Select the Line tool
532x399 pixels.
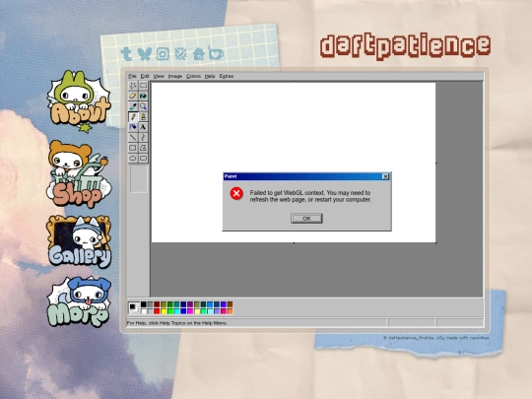pos(133,137)
